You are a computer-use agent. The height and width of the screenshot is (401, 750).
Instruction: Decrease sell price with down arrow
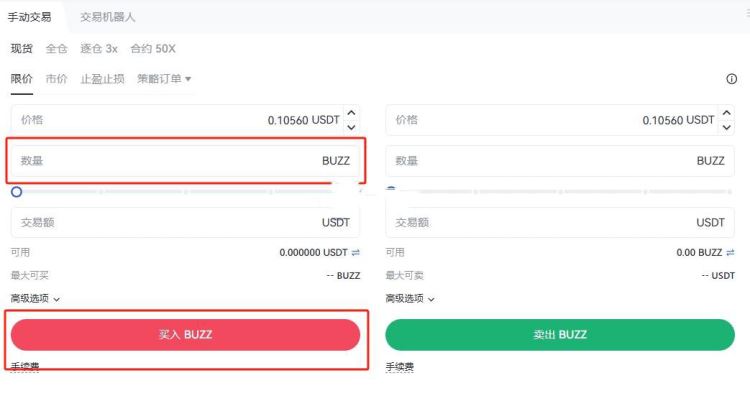pyautogui.click(x=727, y=127)
